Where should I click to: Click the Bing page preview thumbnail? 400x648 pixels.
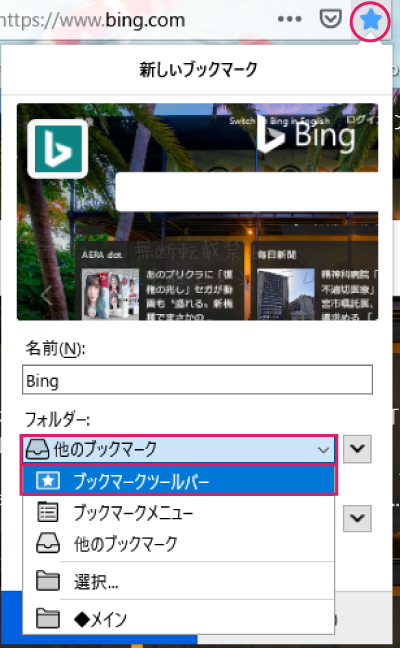click(x=198, y=212)
